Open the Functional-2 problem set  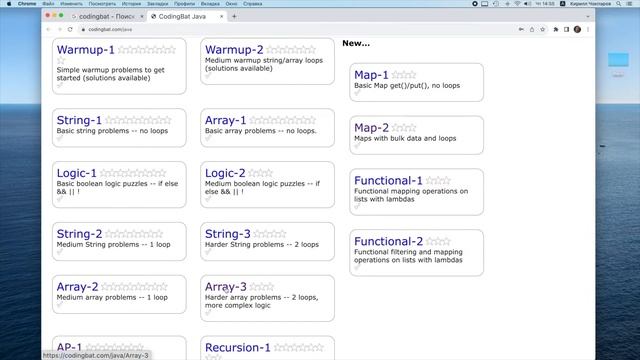pyautogui.click(x=389, y=241)
